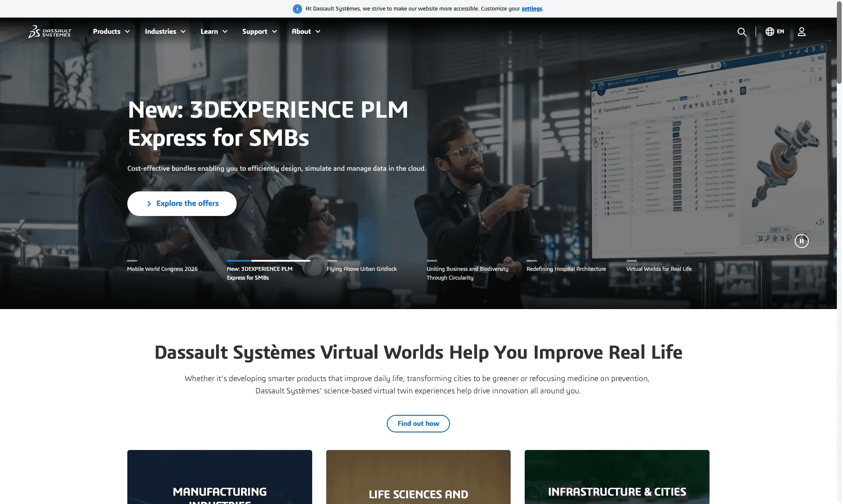
Task: Click the globe language icon
Action: (x=769, y=31)
